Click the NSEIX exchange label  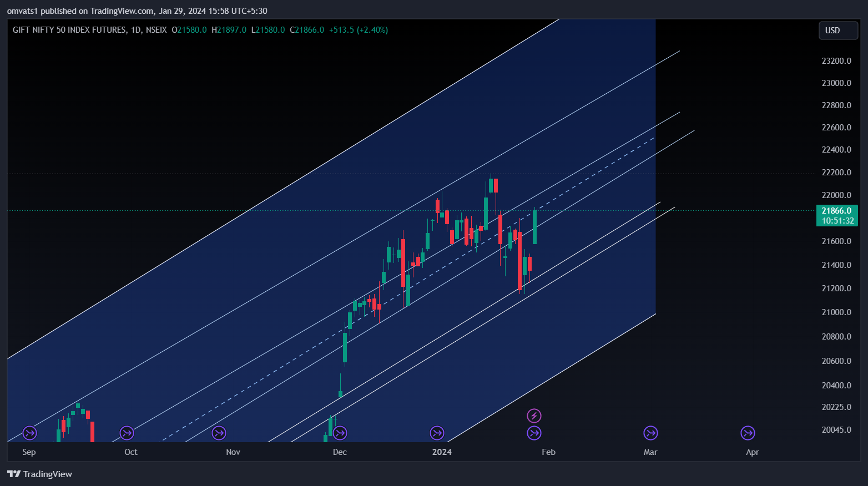coord(156,30)
